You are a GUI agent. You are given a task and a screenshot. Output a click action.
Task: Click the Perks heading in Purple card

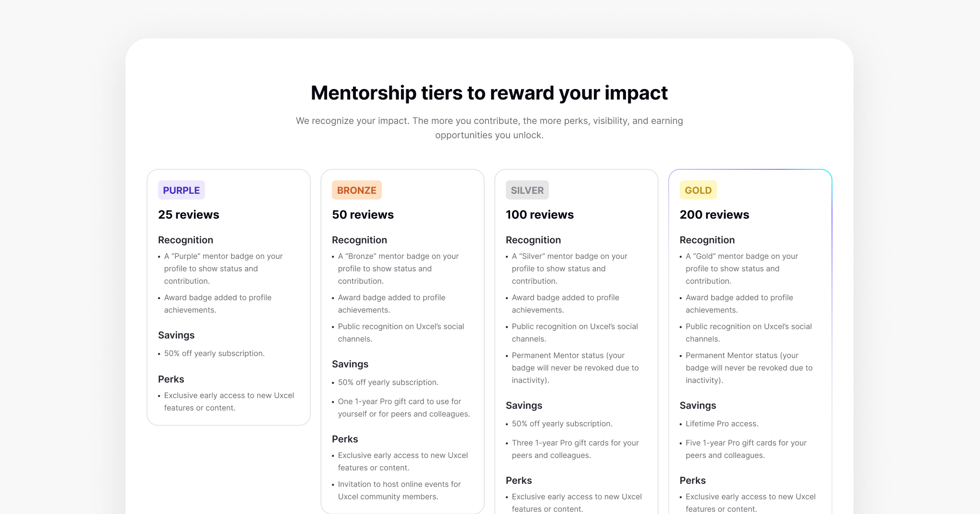(x=171, y=379)
